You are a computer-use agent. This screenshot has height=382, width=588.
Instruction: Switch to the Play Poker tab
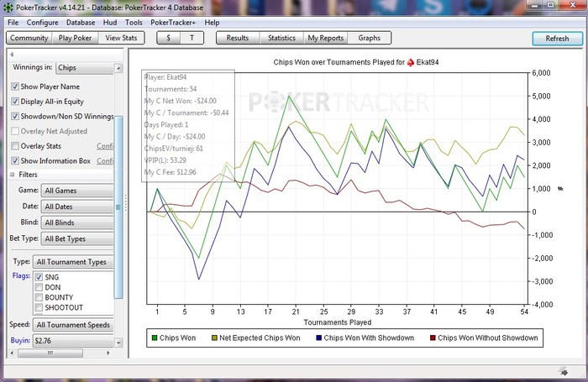[x=75, y=38]
